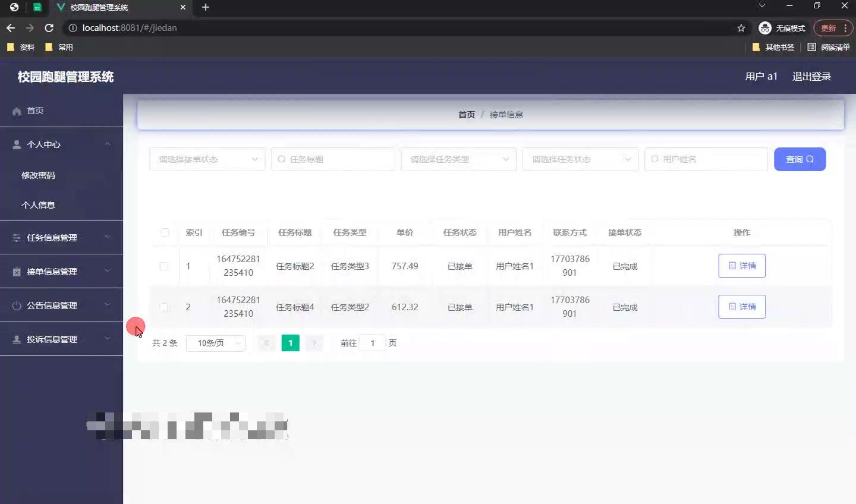Open 个人信息 in the sidebar
856x504 pixels.
click(x=38, y=205)
